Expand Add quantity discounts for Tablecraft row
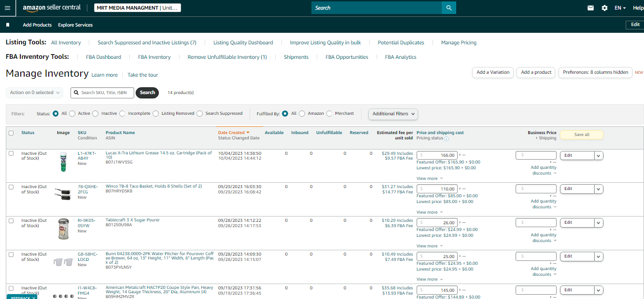The image size is (644, 299). [x=544, y=238]
